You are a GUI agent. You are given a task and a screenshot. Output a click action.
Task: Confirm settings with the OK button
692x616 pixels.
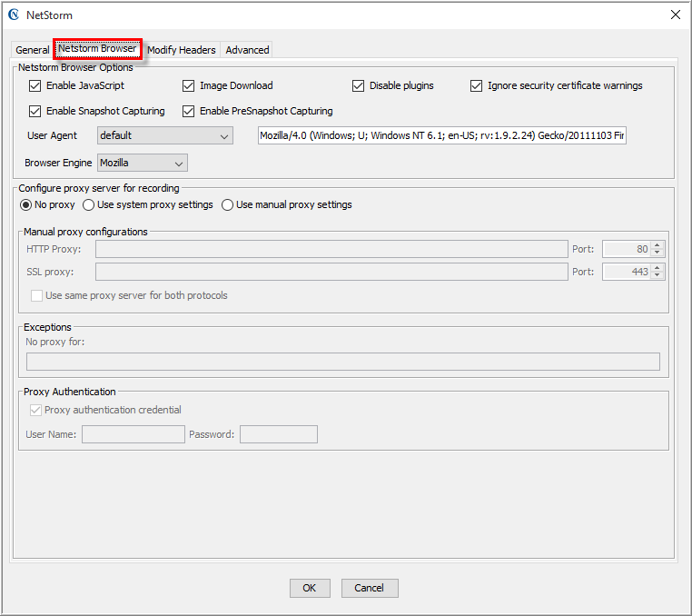point(310,588)
